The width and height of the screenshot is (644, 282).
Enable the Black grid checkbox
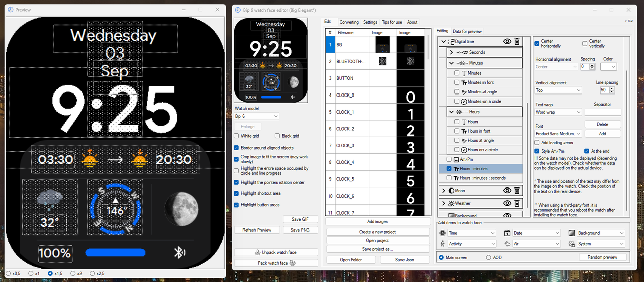(277, 136)
